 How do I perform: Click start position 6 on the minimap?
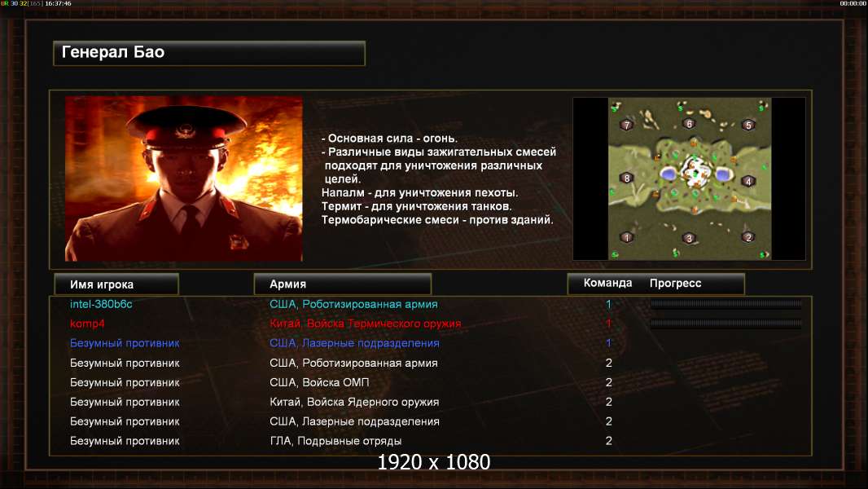[689, 124]
